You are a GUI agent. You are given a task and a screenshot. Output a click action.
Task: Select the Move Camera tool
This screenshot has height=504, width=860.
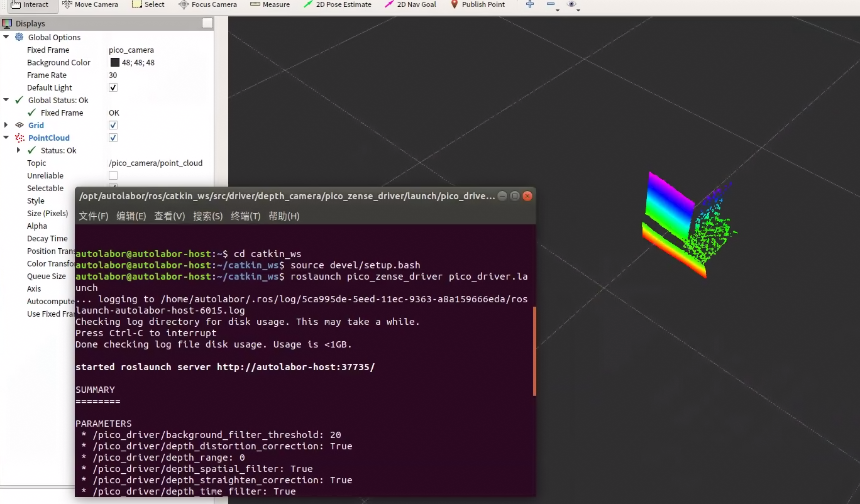pos(90,4)
